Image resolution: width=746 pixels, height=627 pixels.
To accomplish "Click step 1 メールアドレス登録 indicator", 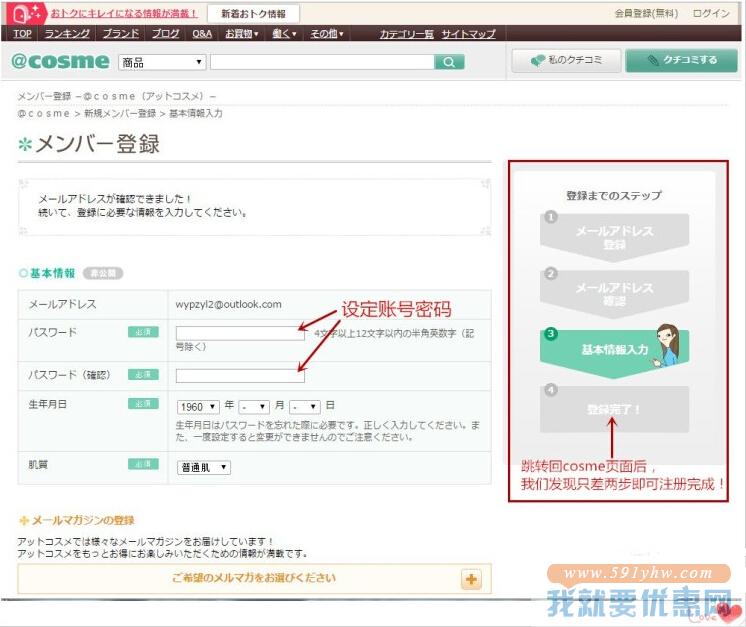I will tap(614, 237).
